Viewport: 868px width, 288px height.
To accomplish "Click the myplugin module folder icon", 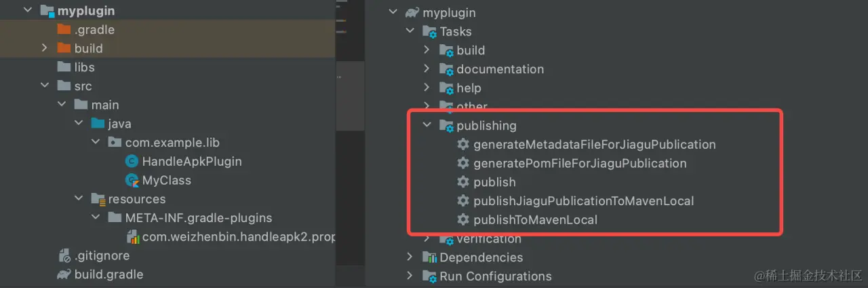I will [x=47, y=11].
